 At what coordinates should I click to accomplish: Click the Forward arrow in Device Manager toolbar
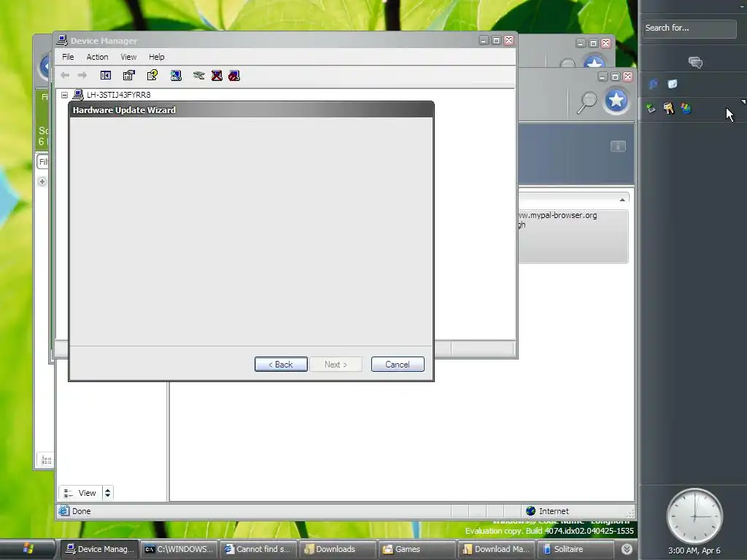point(82,75)
